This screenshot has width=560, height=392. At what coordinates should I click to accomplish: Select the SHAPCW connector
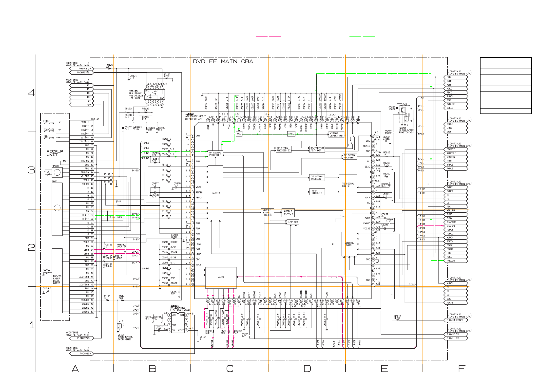coord(456,226)
